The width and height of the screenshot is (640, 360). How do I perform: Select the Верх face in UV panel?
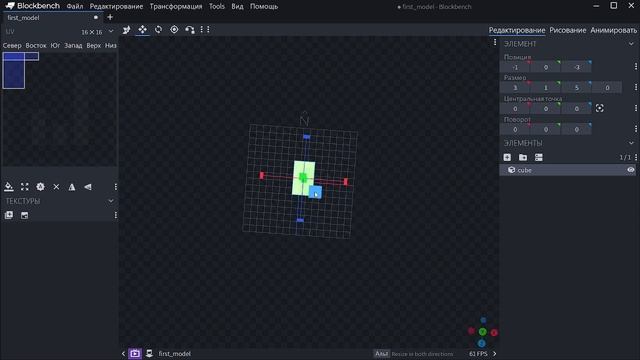(93, 45)
